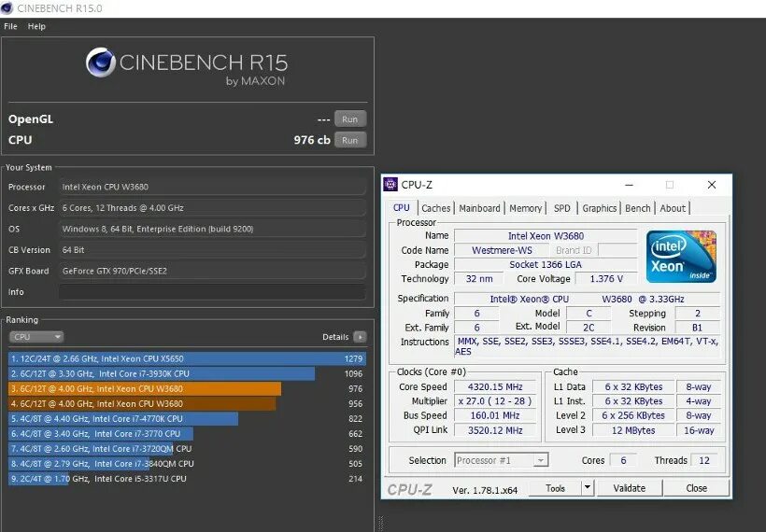The width and height of the screenshot is (766, 532).
Task: Close the CPU-Z window with X
Action: [712, 185]
